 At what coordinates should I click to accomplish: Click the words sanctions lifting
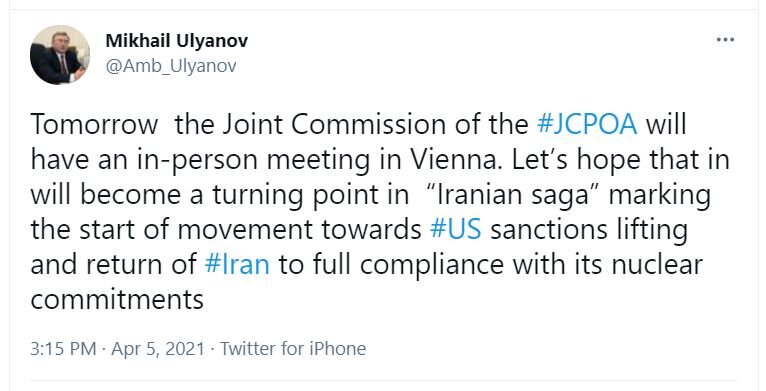click(589, 230)
